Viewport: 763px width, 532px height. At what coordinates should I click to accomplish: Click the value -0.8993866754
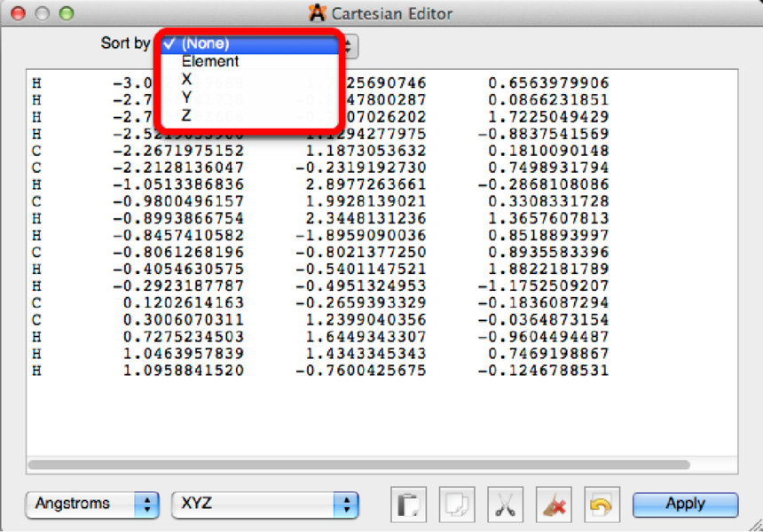[178, 218]
